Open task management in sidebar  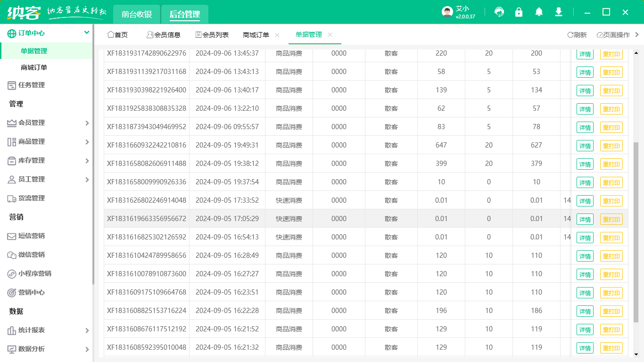31,85
